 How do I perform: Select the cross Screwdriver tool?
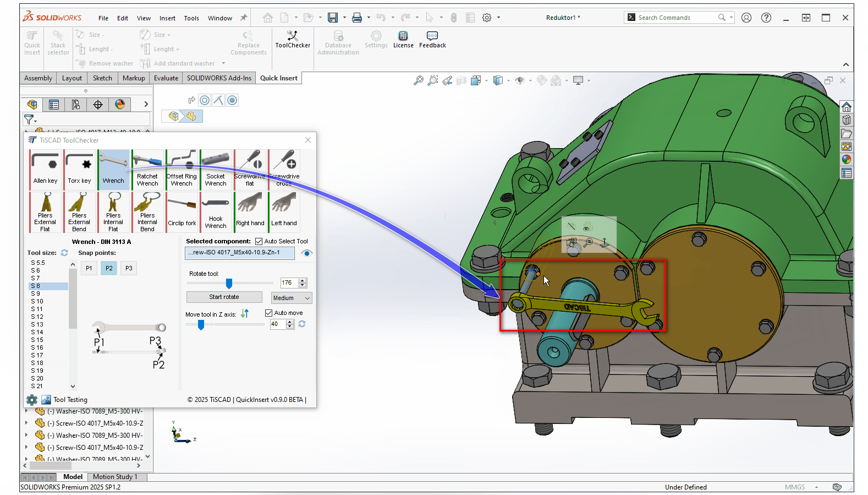284,170
